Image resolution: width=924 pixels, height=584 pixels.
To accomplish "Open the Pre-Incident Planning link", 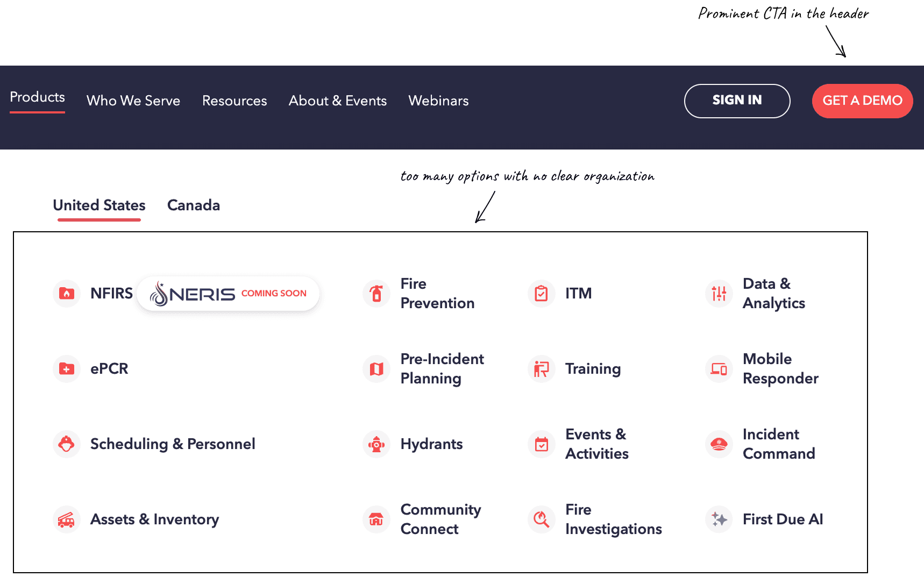I will click(x=442, y=369).
